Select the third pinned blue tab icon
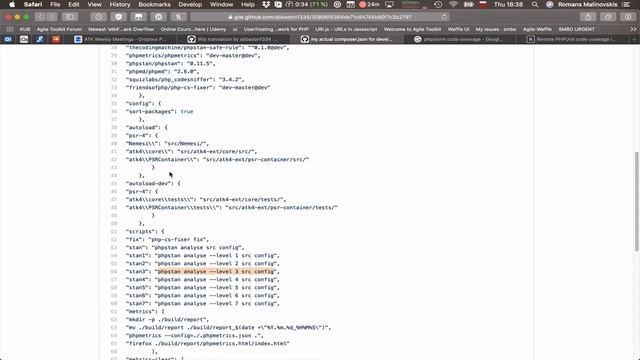Image resolution: width=640 pixels, height=360 pixels. click(x=40, y=39)
